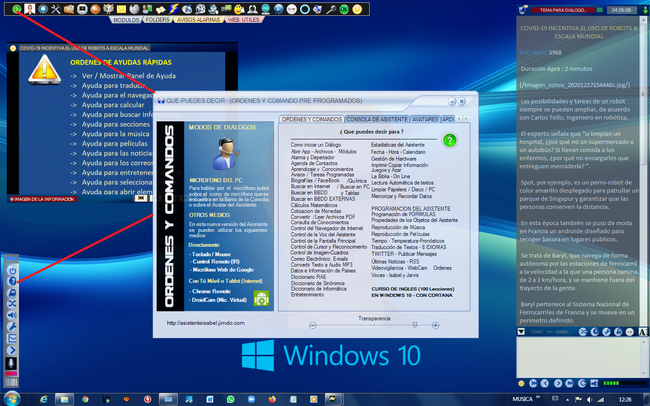Open WhatsApp from the taskbar
The width and height of the screenshot is (650, 406).
point(230,399)
